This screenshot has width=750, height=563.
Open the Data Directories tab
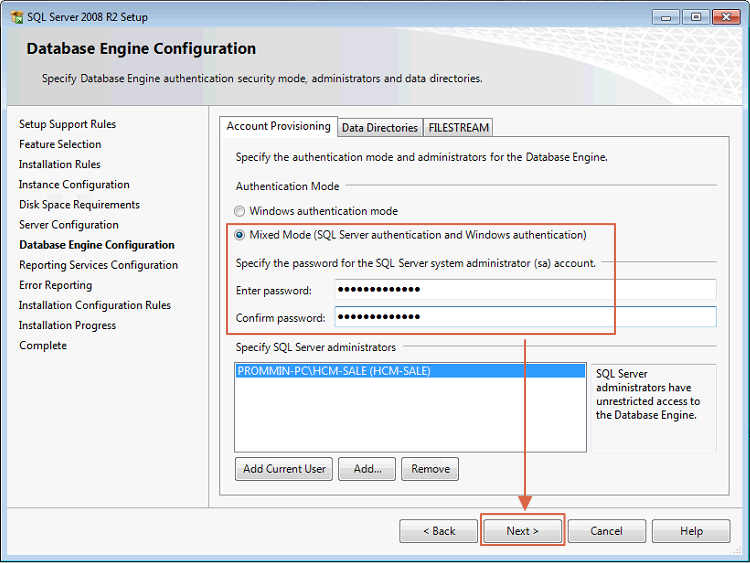tap(380, 128)
